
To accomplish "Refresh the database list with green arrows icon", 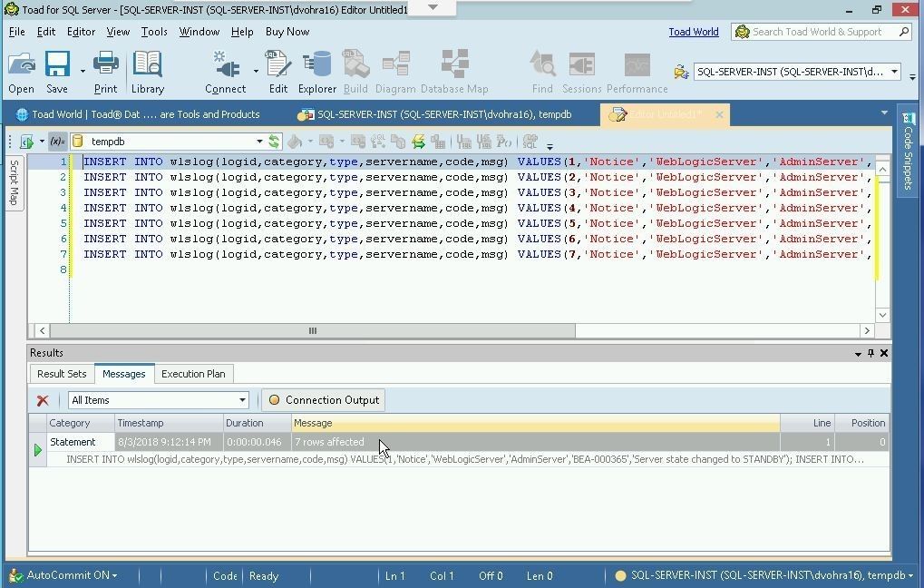I will point(274,142).
